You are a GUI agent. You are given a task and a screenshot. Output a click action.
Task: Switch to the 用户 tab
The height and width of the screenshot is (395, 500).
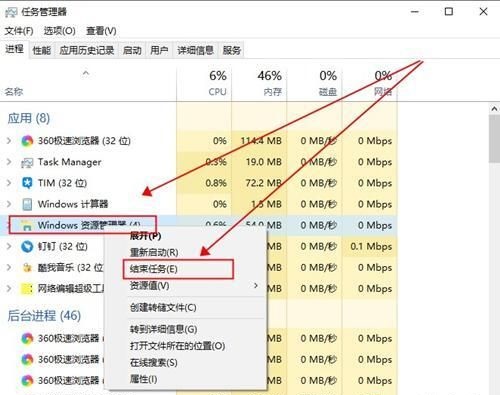pos(159,50)
